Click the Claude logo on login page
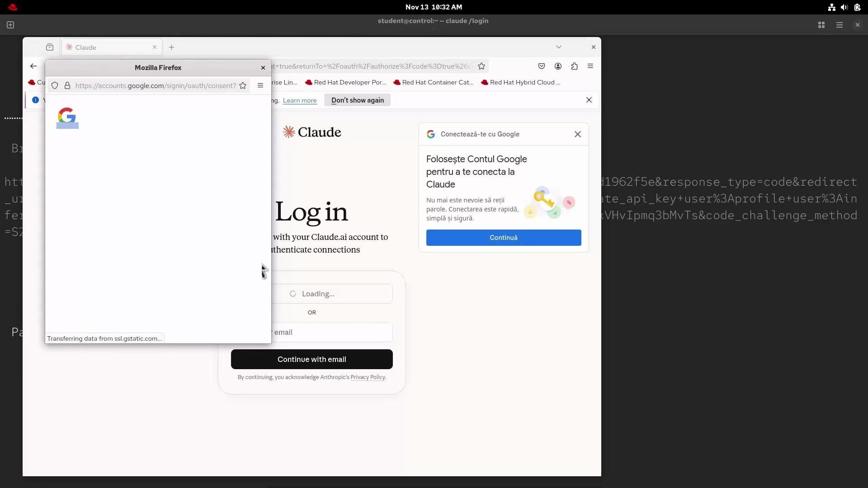This screenshot has height=488, width=868. pyautogui.click(x=312, y=132)
